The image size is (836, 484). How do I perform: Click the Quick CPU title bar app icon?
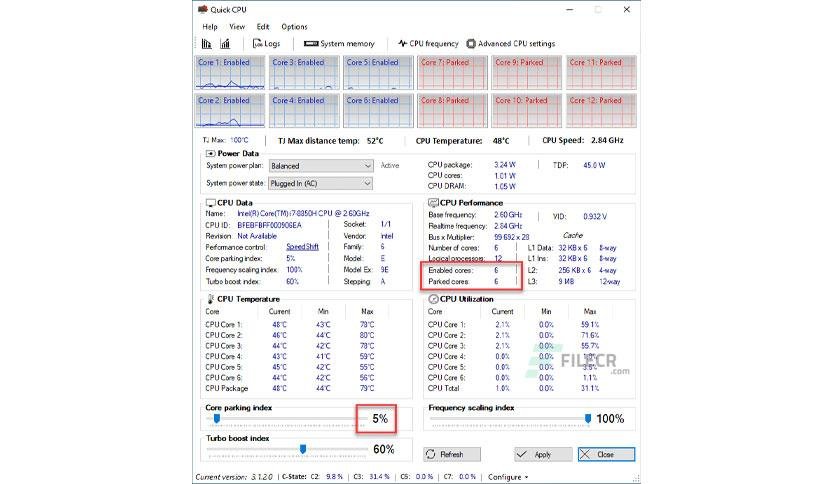pos(203,10)
